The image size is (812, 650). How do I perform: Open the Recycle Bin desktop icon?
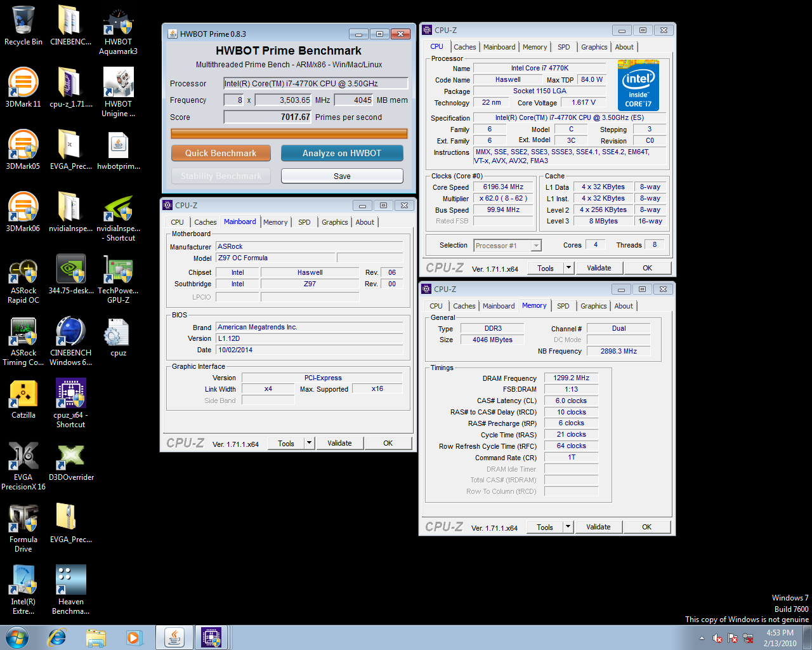point(23,26)
